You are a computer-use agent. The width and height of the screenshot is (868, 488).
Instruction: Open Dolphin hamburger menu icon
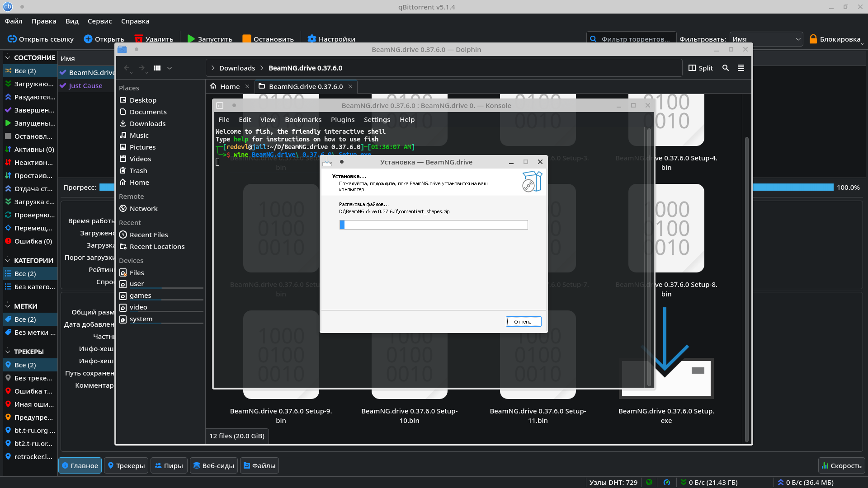point(741,68)
